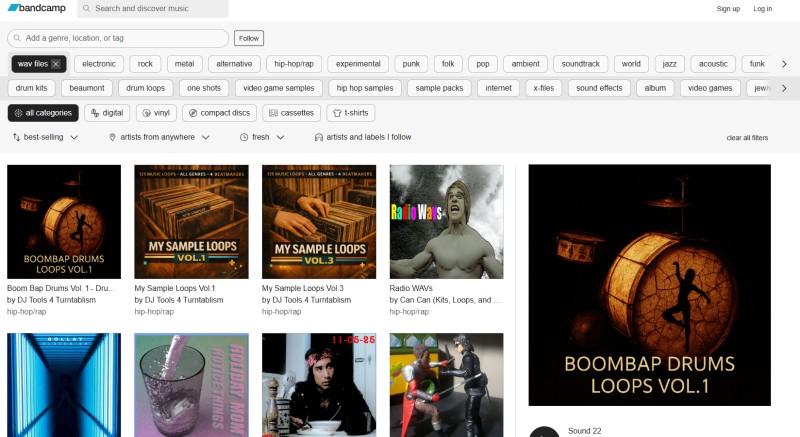Filter by cassettes format

tap(291, 113)
